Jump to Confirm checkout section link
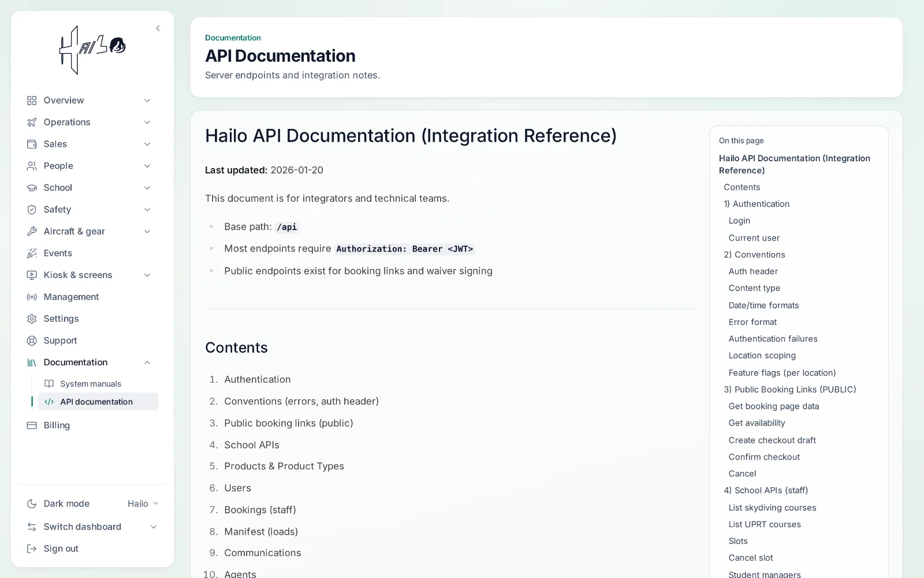This screenshot has width=924, height=578. point(764,457)
